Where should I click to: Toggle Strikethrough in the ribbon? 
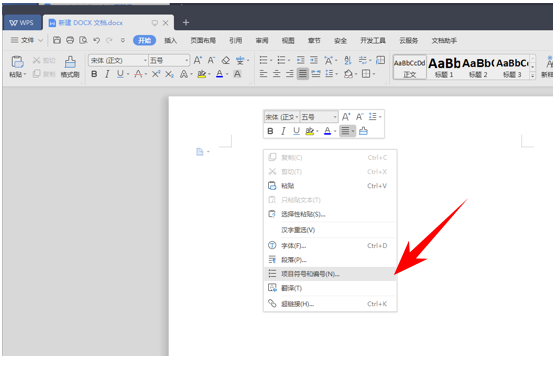pyautogui.click(x=138, y=74)
